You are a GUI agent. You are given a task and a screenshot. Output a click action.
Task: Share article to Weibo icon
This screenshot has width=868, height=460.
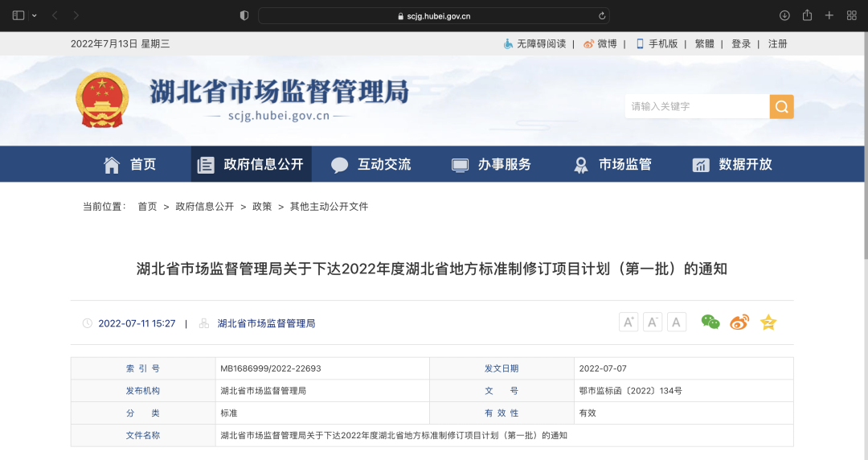click(739, 322)
